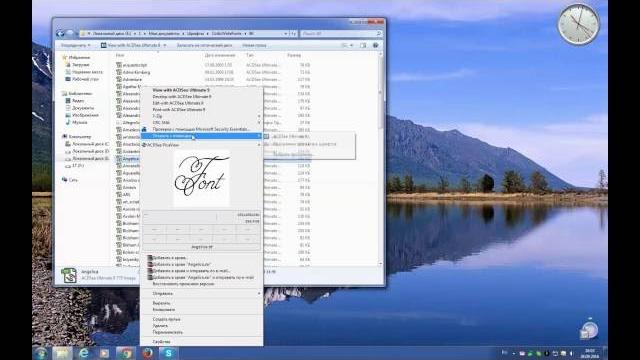Image resolution: width=640 pixels, height=360 pixels.
Task: Open Explorer help question mark icon
Action: [376, 45]
